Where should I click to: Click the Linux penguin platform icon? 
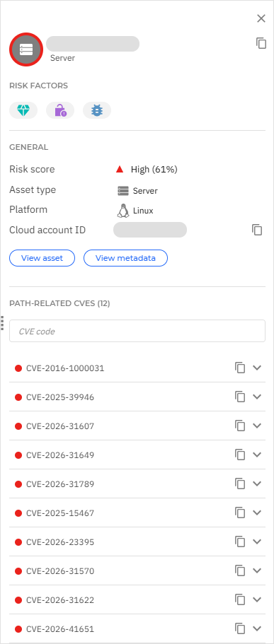[122, 211]
